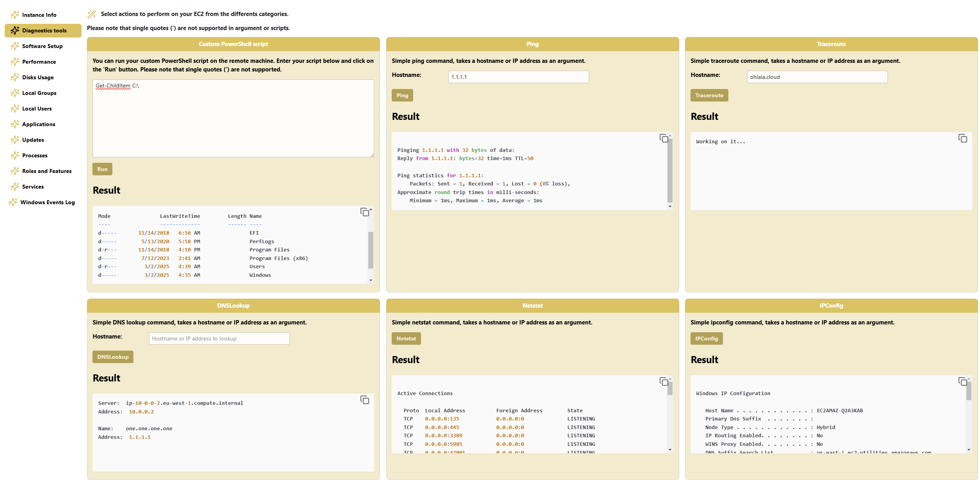Open the Services section
Screen dimensions: 980x481
click(x=43, y=187)
